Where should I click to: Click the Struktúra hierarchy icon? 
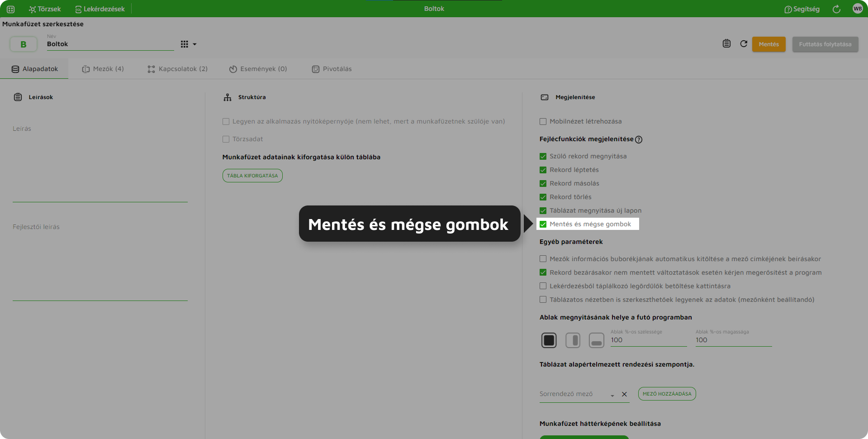[228, 97]
